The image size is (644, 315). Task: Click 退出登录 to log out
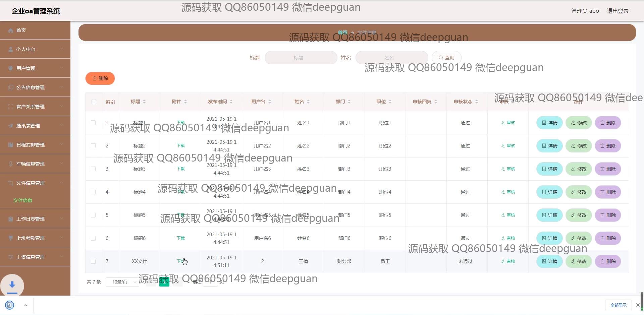tap(618, 11)
